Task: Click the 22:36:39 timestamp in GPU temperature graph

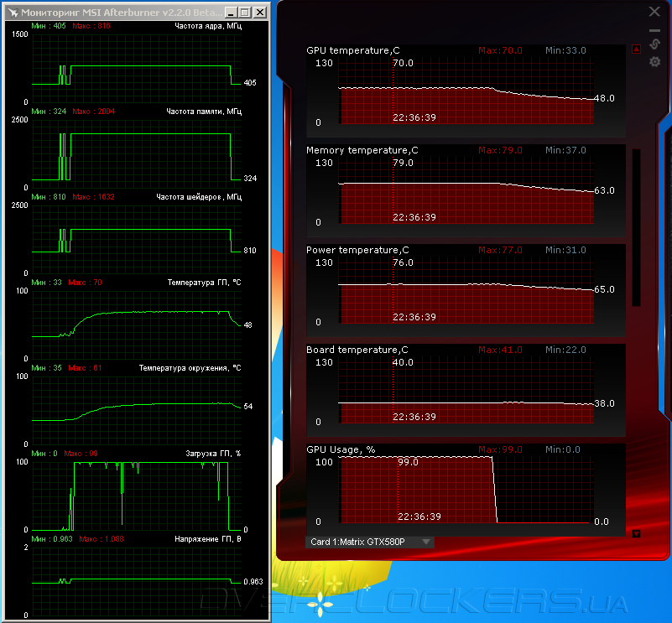Action: (x=414, y=118)
